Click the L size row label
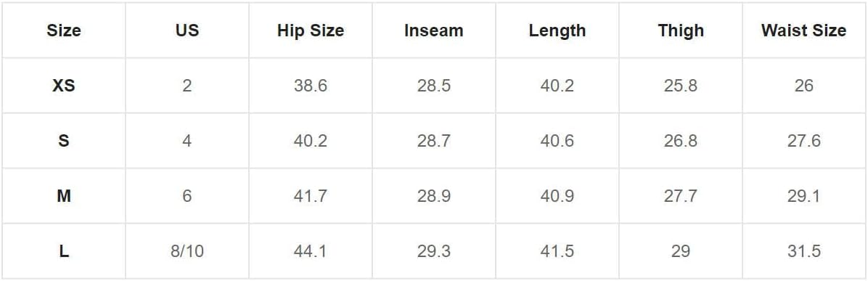The height and width of the screenshot is (281, 868). 64,252
